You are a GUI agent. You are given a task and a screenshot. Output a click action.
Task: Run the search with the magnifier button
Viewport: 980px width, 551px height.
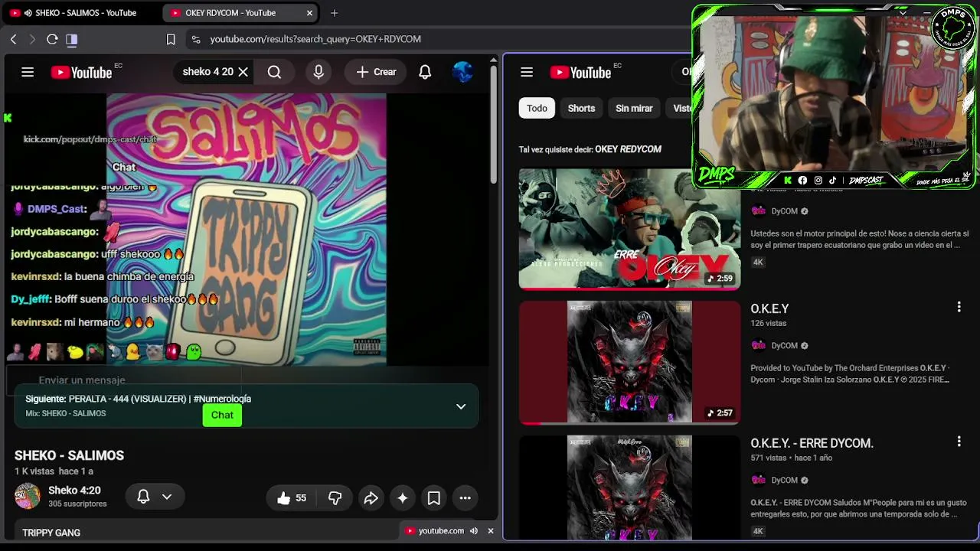pyautogui.click(x=274, y=72)
